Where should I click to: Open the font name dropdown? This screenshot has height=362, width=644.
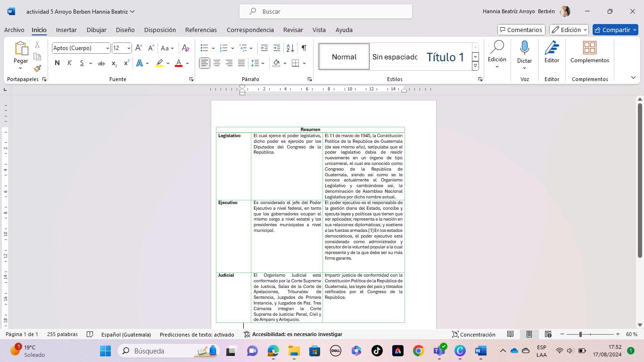coord(107,48)
